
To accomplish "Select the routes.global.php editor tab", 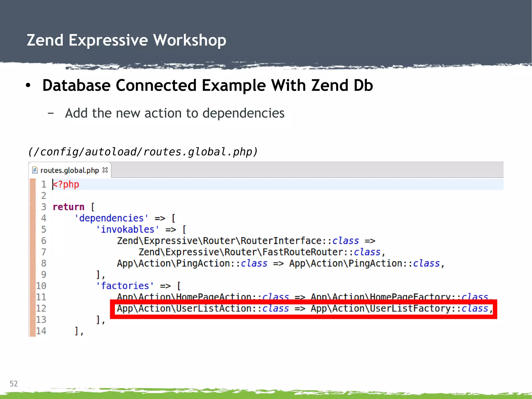I will (70, 170).
